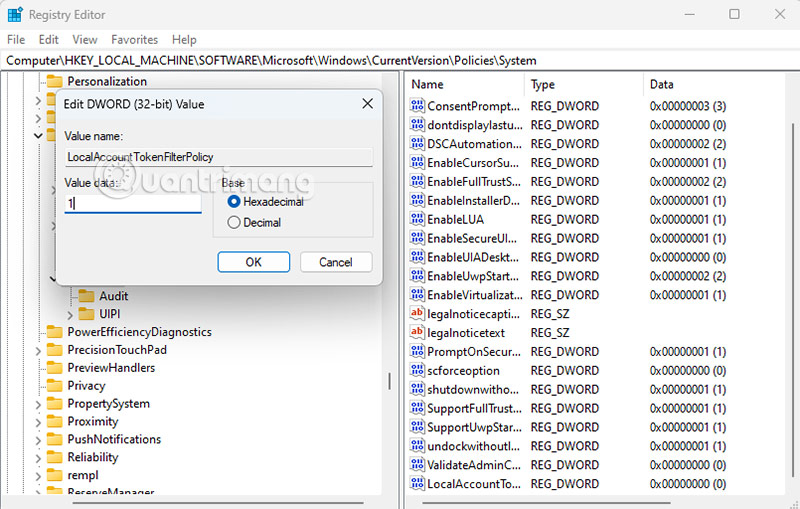
Task: Click the legalnoticecapti... string value icon
Action: [417, 313]
